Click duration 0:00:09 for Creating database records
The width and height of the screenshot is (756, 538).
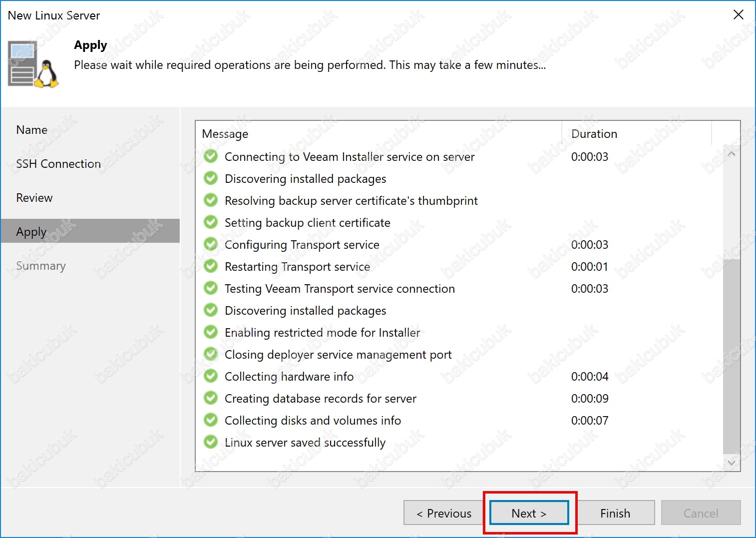pos(590,398)
